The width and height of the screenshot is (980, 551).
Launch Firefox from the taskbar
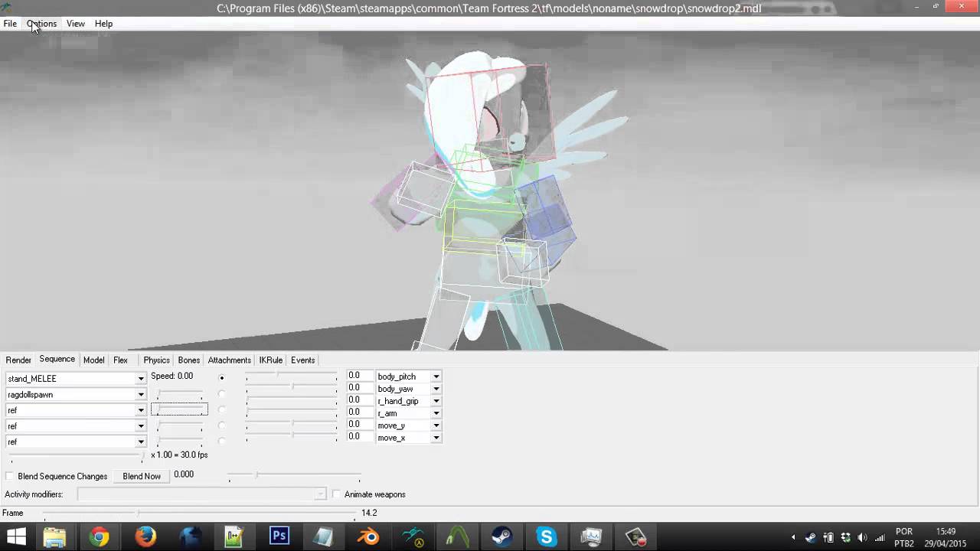point(145,537)
